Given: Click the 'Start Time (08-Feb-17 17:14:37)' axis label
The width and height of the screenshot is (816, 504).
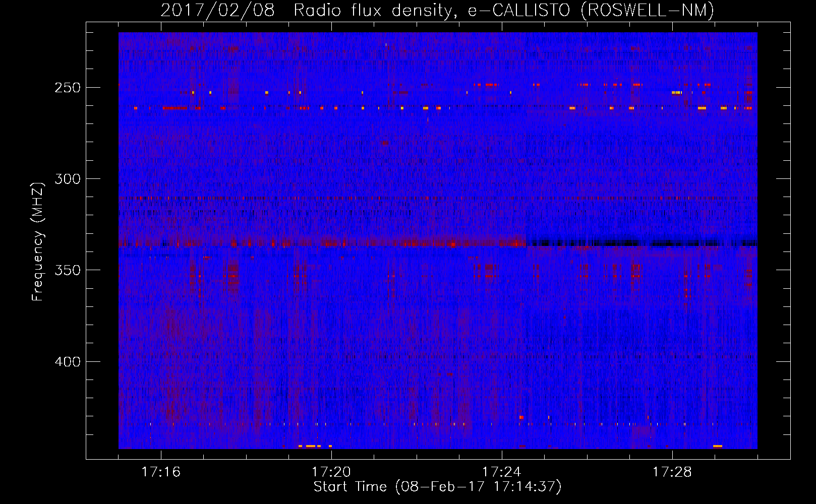Looking at the screenshot, I should 437,487.
